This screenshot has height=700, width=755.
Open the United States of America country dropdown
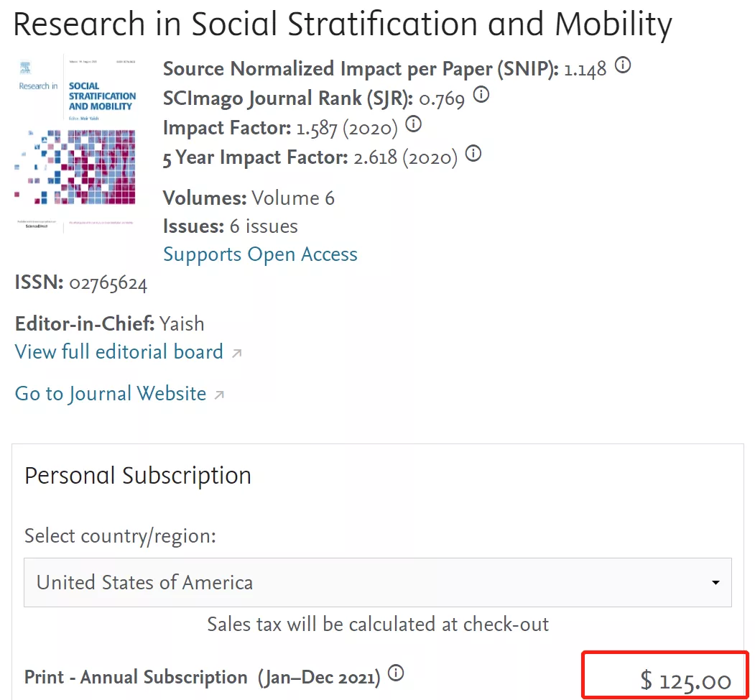[x=377, y=581]
